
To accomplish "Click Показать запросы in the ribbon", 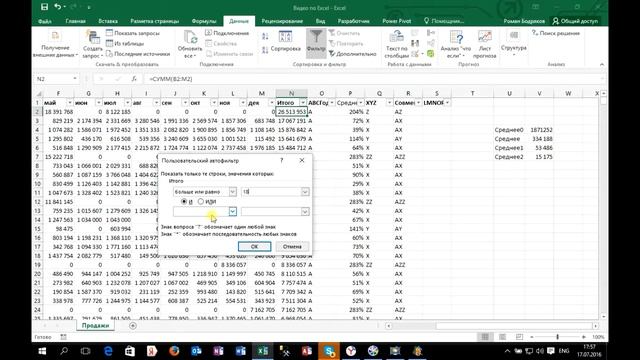I will pyautogui.click(x=133, y=33).
